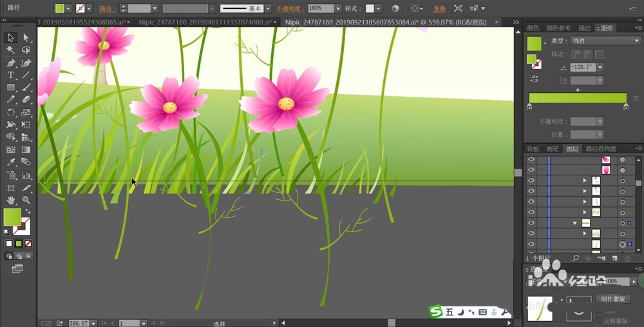Select the Type tool
644x327 pixels.
click(x=11, y=75)
